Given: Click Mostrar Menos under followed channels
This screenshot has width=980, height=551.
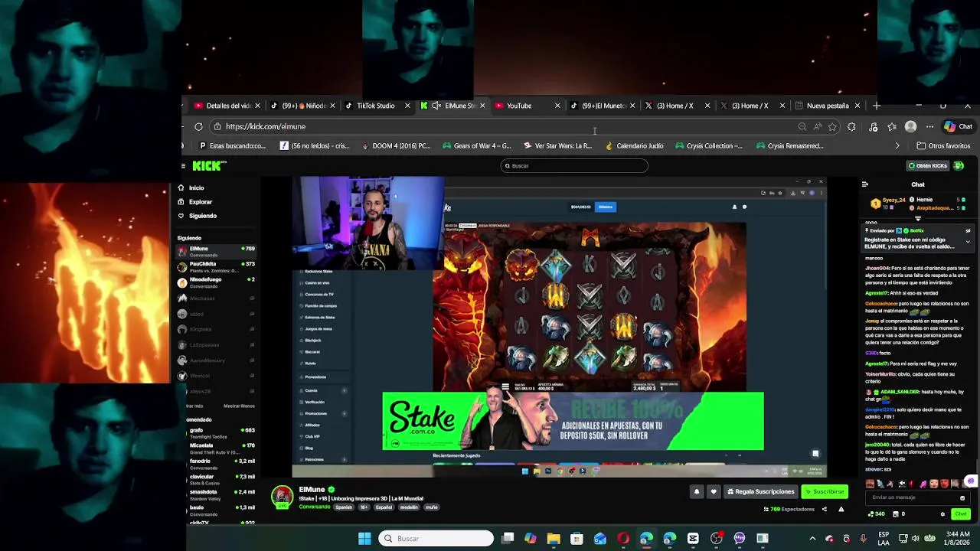Looking at the screenshot, I should tap(239, 406).
